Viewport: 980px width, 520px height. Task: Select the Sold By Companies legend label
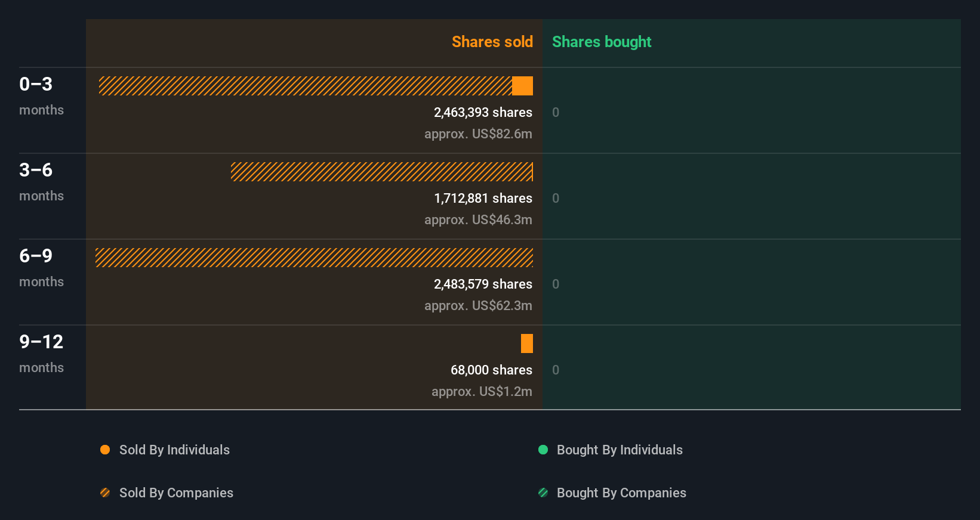pos(176,493)
